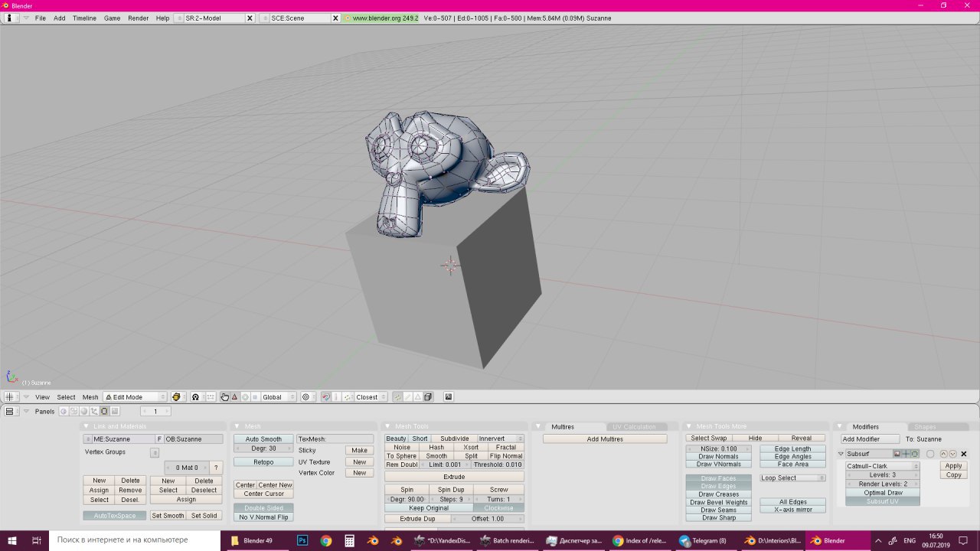Open the File menu
This screenshot has height=551, width=980.
coord(41,18)
